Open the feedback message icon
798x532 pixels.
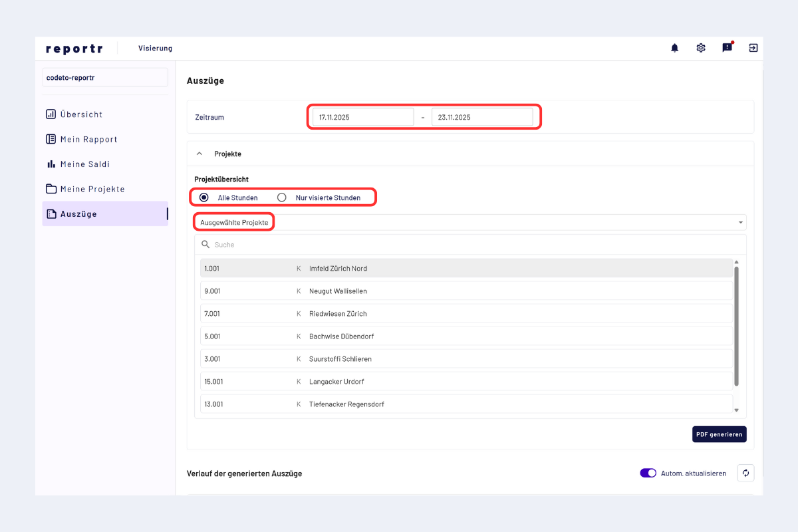click(x=727, y=48)
